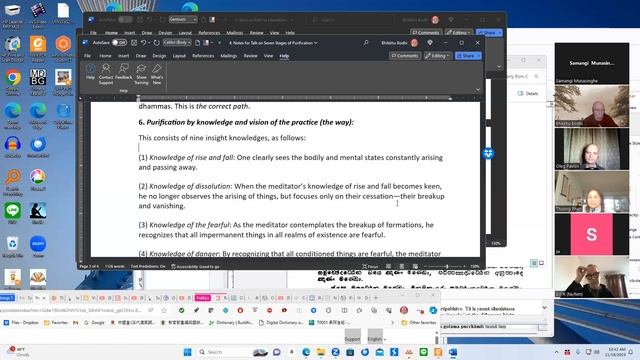Click the Support button on the browser page
This screenshot has width=640, height=360.
coord(352,338)
